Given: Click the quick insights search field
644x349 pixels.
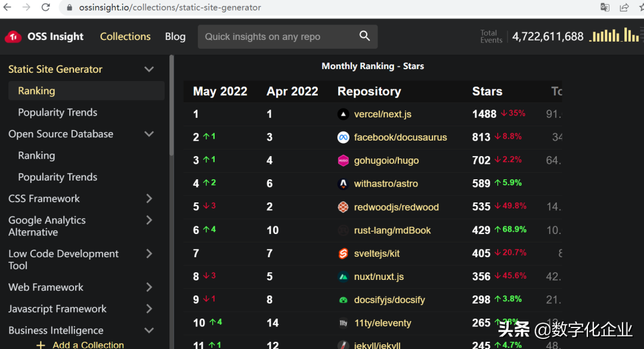Looking at the screenshot, I should coord(277,37).
